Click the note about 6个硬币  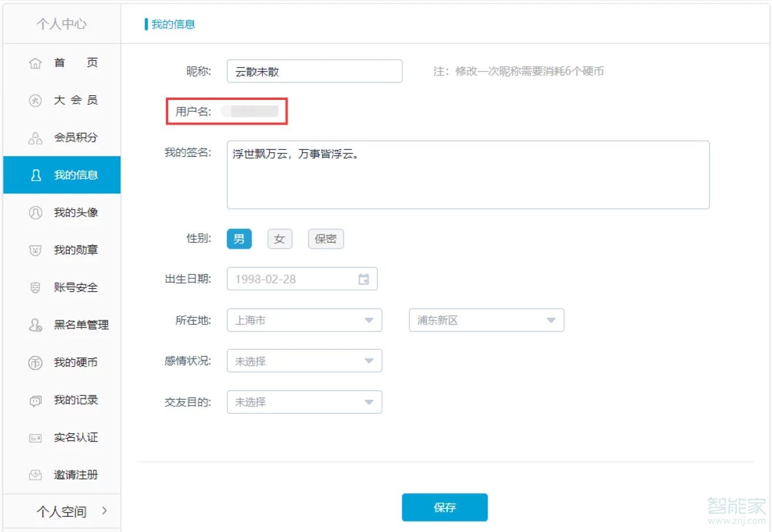click(x=519, y=72)
